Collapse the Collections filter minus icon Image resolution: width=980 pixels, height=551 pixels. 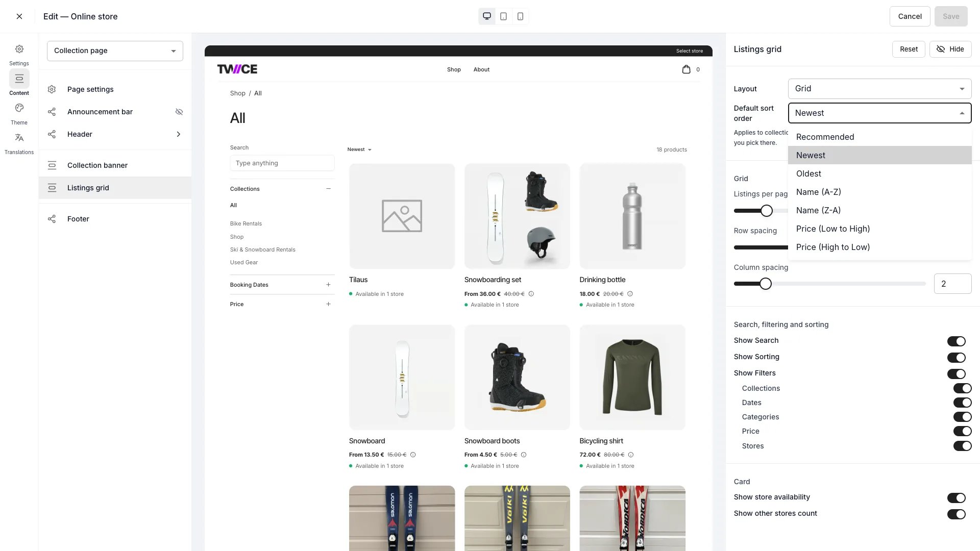pyautogui.click(x=328, y=189)
